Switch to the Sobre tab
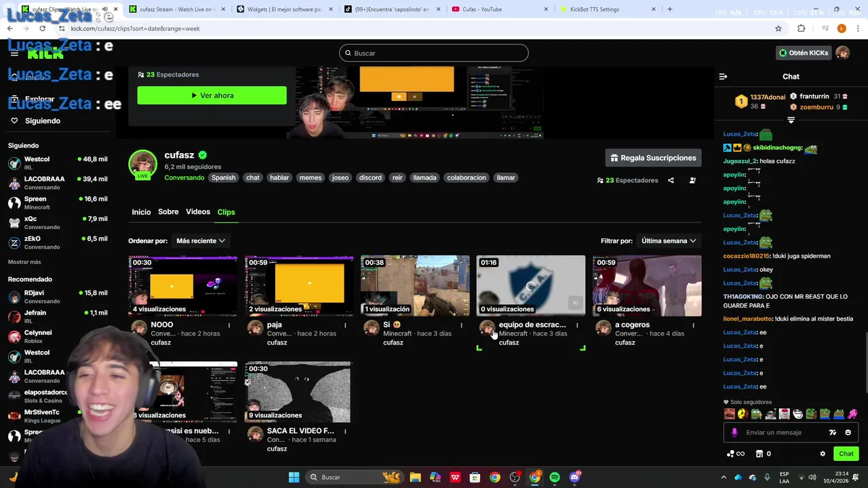Viewport: 868px width, 488px height. tap(168, 212)
